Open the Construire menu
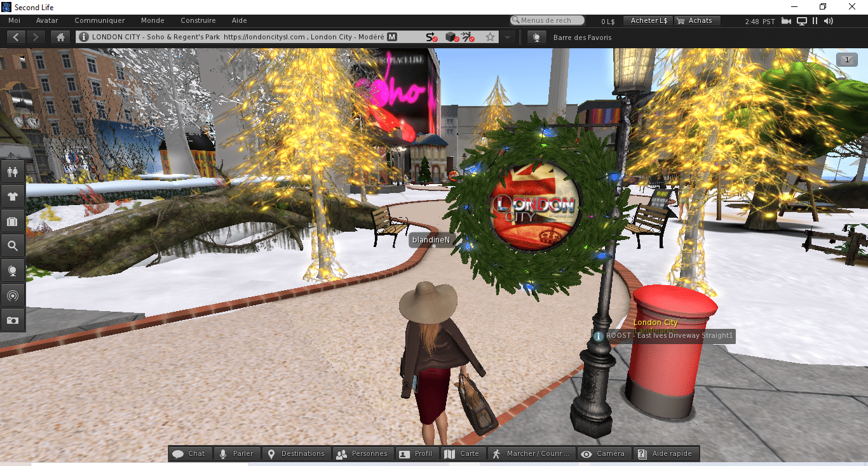 (x=198, y=20)
